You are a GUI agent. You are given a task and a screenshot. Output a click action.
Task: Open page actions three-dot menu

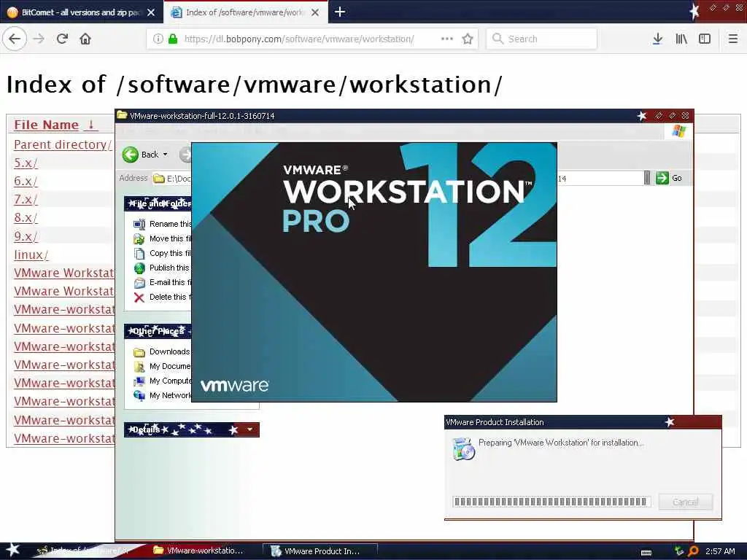[x=447, y=39]
